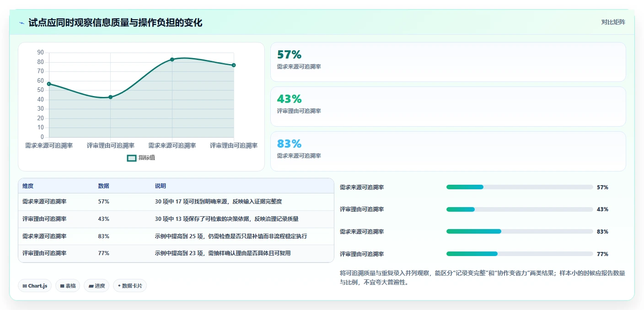Select the 表格 tag

(x=68, y=286)
